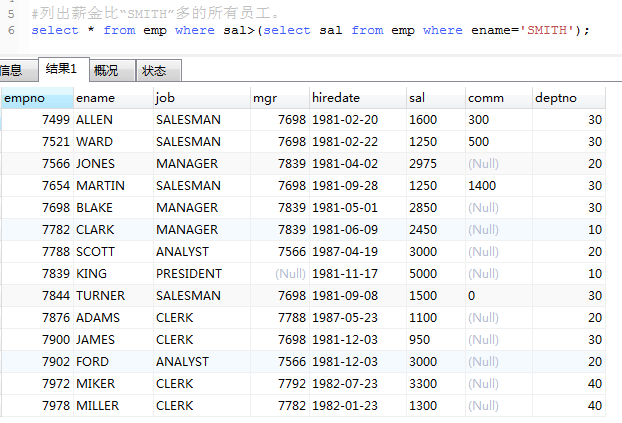Select the cell with ADAMS
This screenshot has width=622, height=423.
tap(113, 318)
